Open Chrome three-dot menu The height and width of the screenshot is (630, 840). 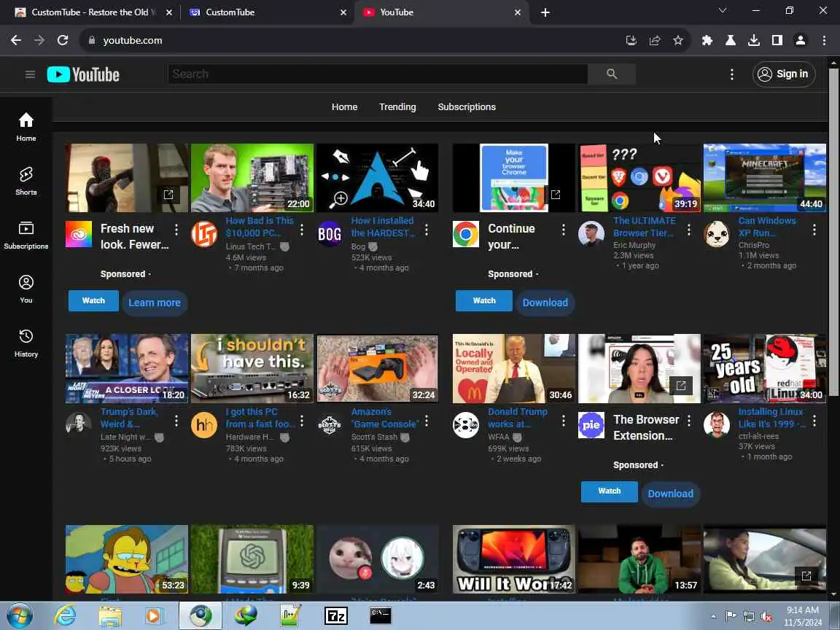824,40
